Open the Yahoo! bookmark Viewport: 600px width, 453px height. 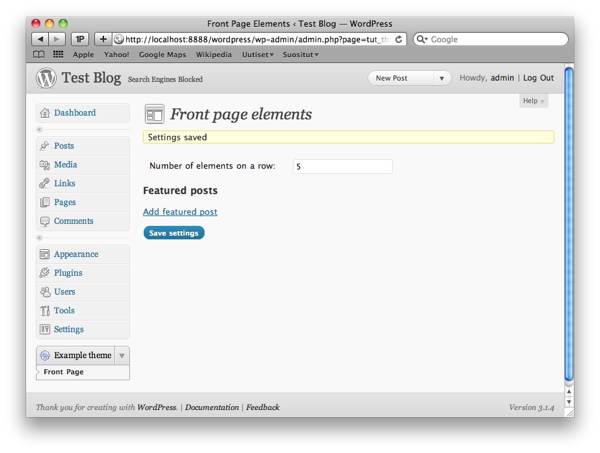point(116,55)
